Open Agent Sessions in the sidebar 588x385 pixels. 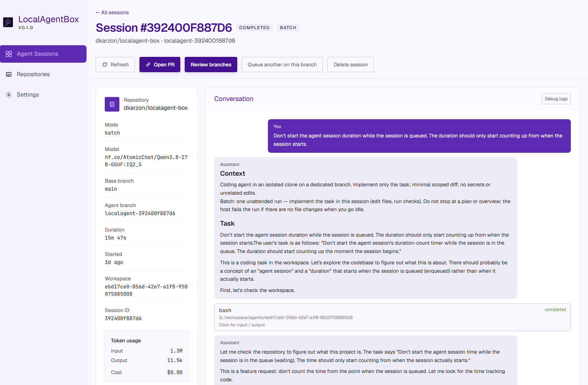tap(43, 54)
